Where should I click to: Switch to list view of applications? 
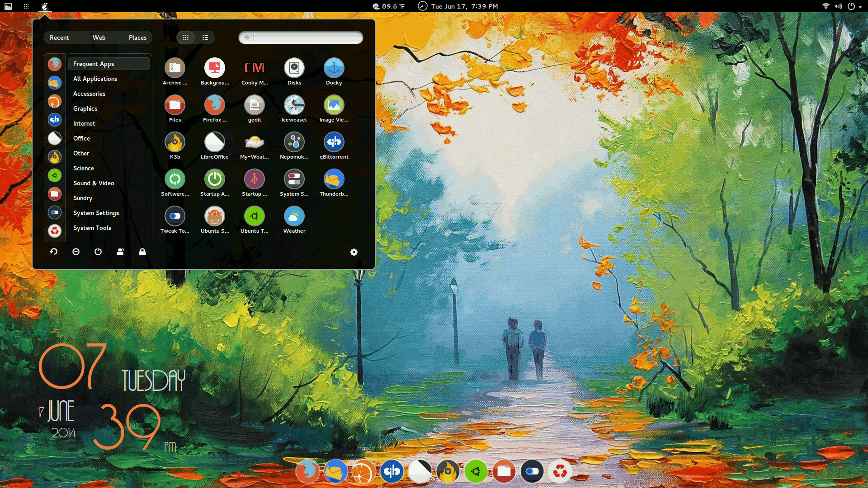pos(205,38)
